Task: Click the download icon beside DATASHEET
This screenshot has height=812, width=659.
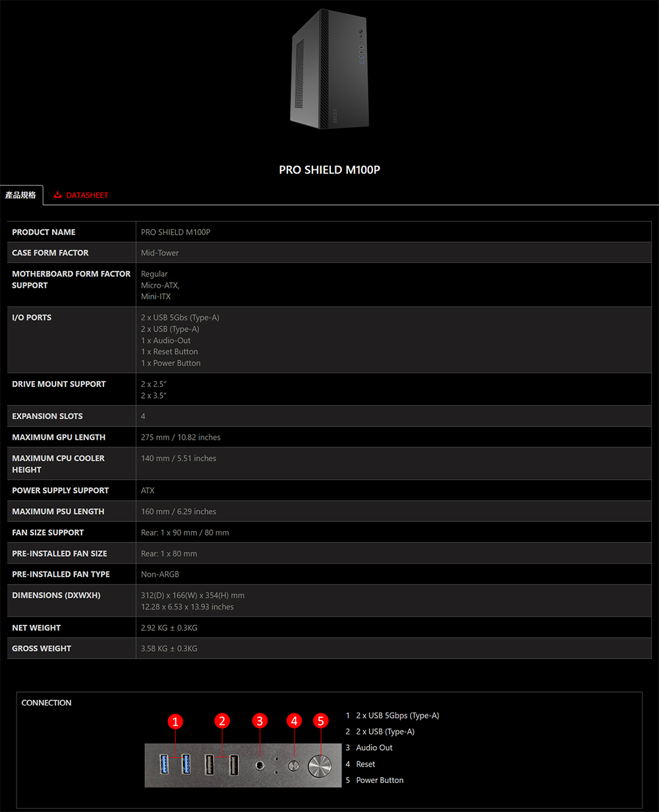Action: (x=58, y=195)
